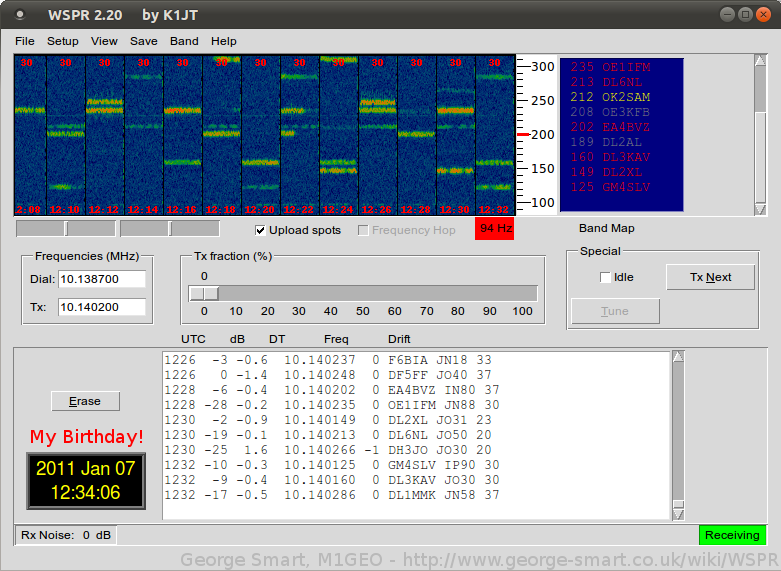
Task: Open the File menu
Action: [x=24, y=41]
